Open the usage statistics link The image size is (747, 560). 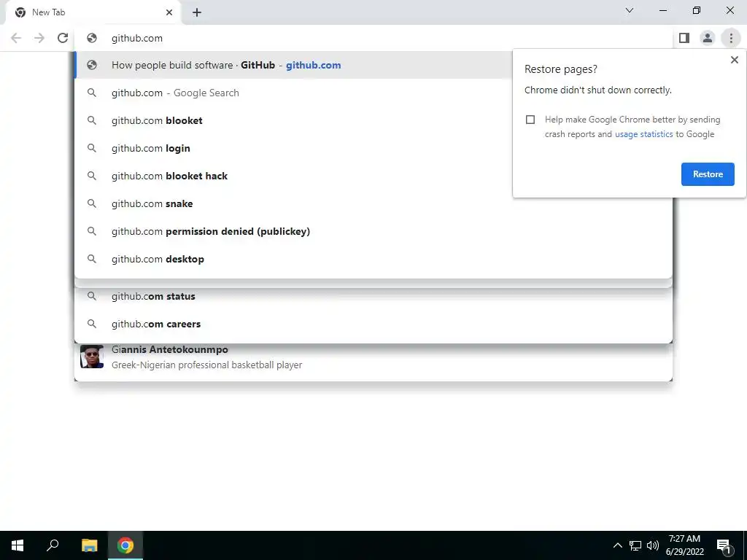coord(643,134)
